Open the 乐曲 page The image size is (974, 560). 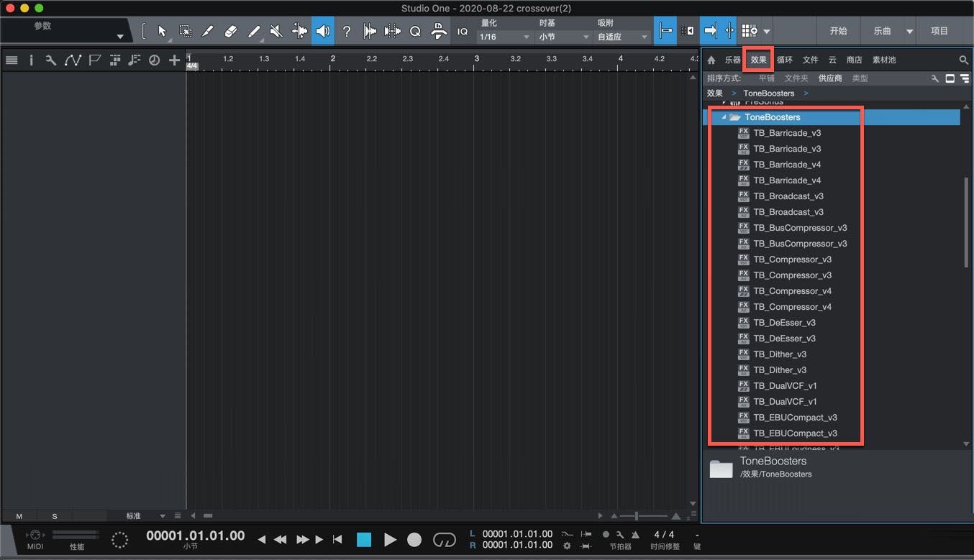[882, 31]
